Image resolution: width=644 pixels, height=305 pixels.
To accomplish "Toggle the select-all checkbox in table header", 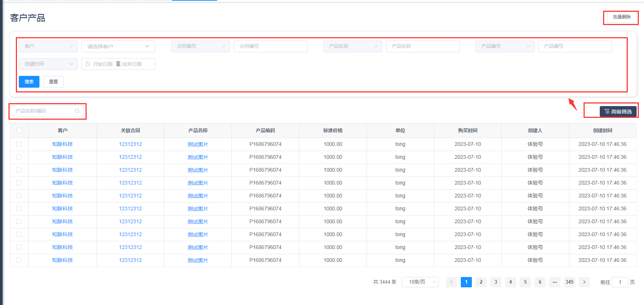I will coord(20,130).
